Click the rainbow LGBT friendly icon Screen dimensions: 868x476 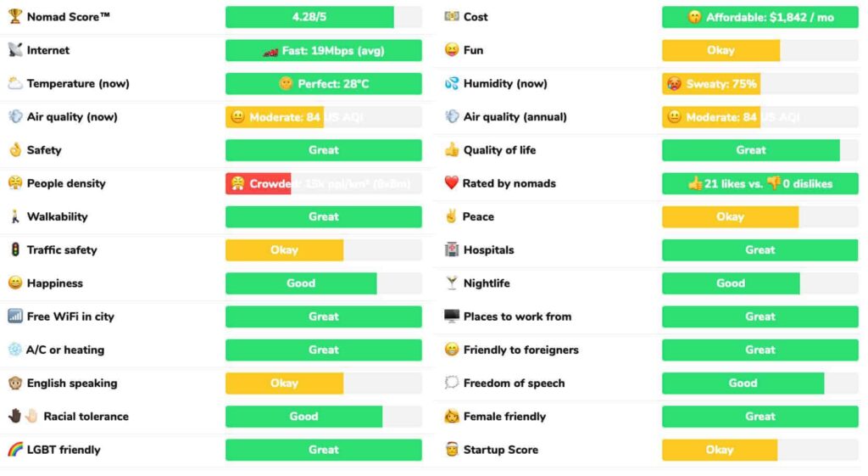tap(15, 450)
